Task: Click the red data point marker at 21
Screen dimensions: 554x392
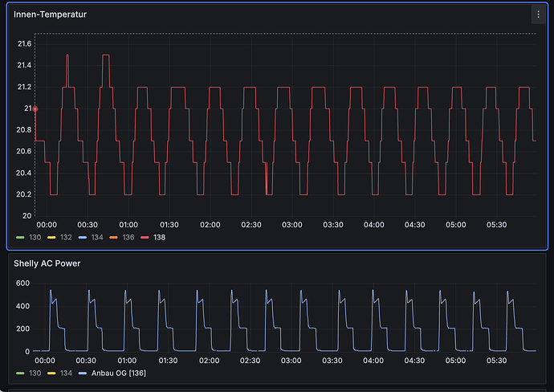Action: point(35,108)
